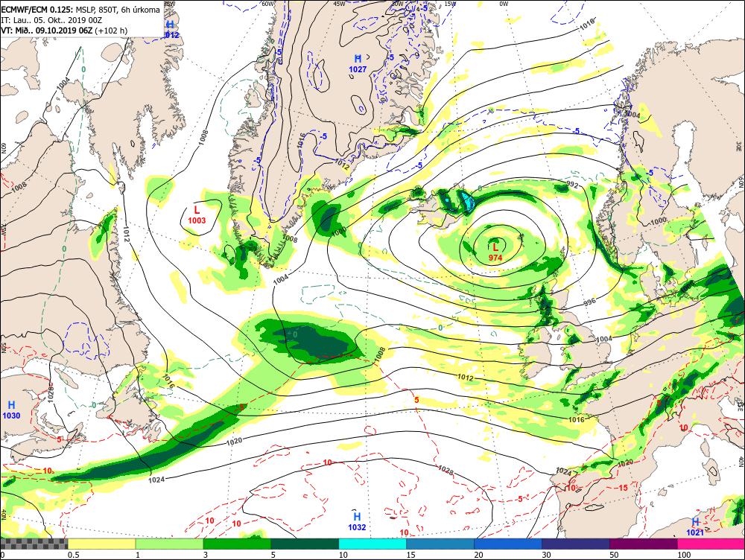
Task: Click the yellow 0.5–1 mm legend swatch
Action: pos(101,544)
